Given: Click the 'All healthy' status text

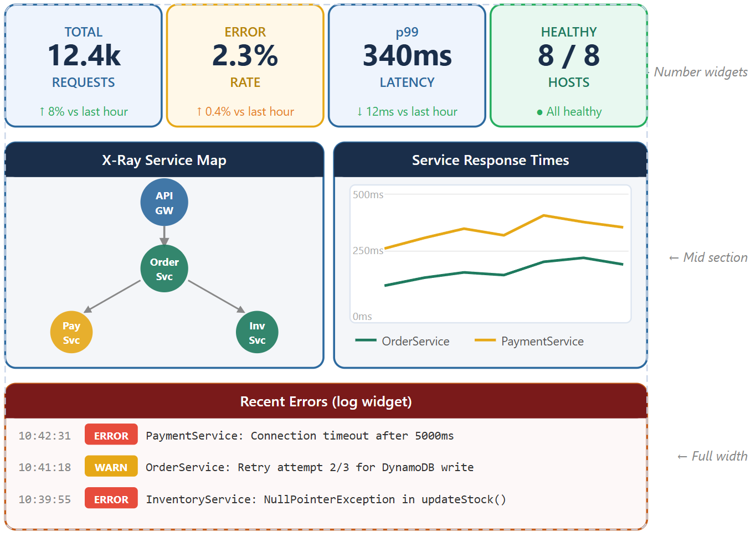Looking at the screenshot, I should [569, 112].
